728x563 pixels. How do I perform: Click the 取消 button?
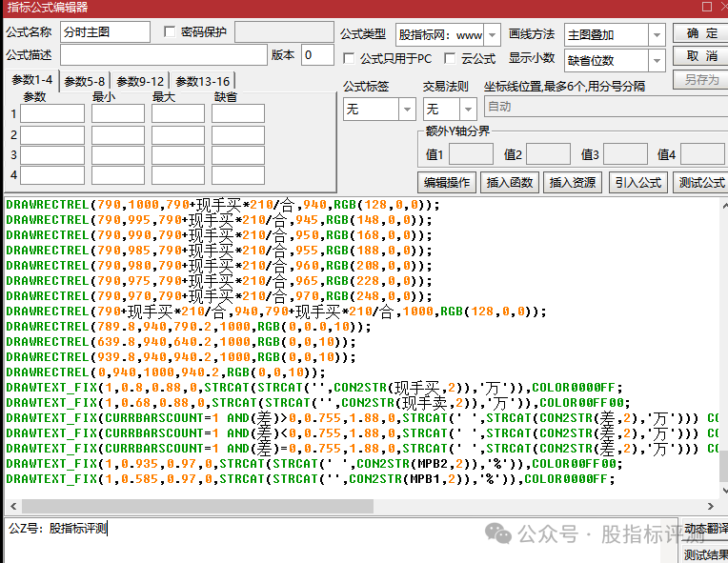click(702, 56)
